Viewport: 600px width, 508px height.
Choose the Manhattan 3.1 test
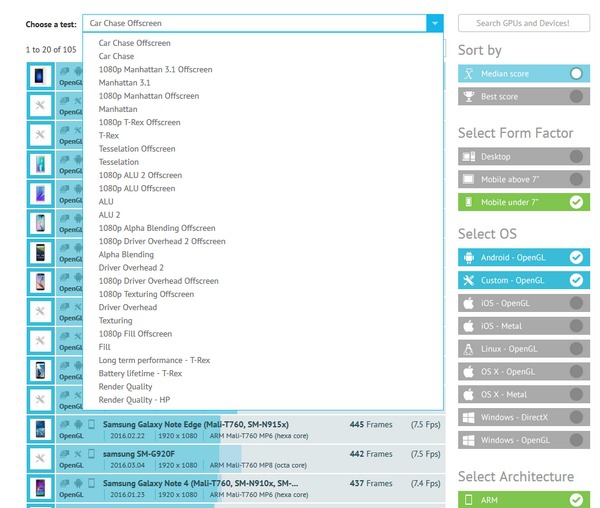(x=124, y=83)
